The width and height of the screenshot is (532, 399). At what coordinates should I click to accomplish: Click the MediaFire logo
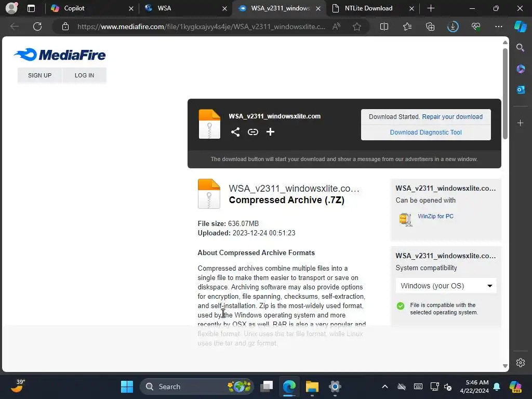point(60,55)
